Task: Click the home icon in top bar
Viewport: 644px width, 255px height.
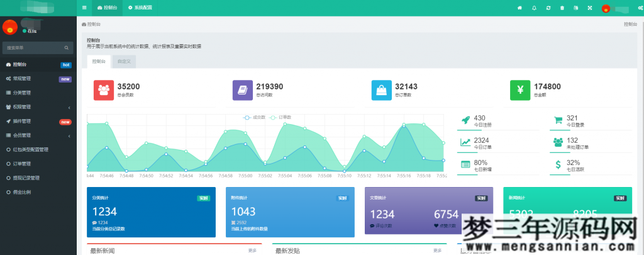Action: click(x=519, y=8)
